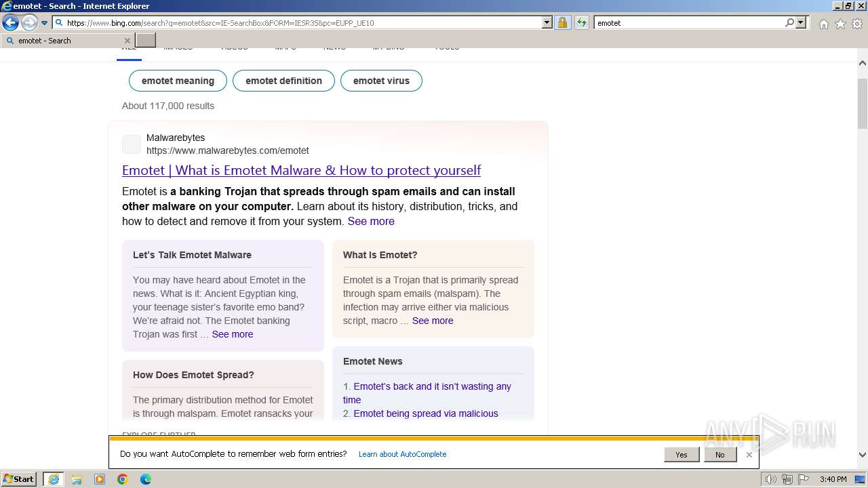Open the search provider dropdown arrow
This screenshot has width=868, height=488.
click(x=801, y=23)
